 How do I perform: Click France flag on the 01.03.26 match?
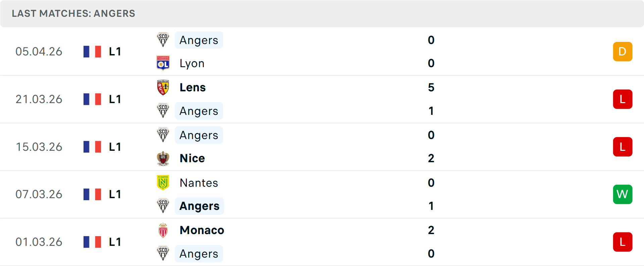[x=92, y=242]
